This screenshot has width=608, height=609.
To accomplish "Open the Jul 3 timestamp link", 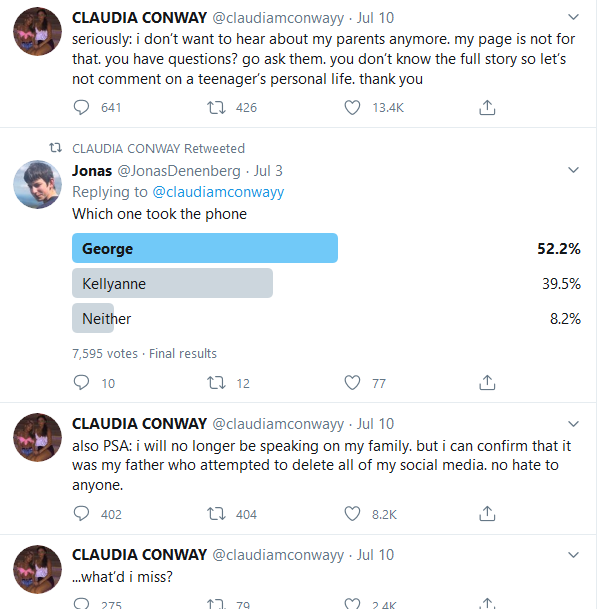I will pyautogui.click(x=267, y=170).
